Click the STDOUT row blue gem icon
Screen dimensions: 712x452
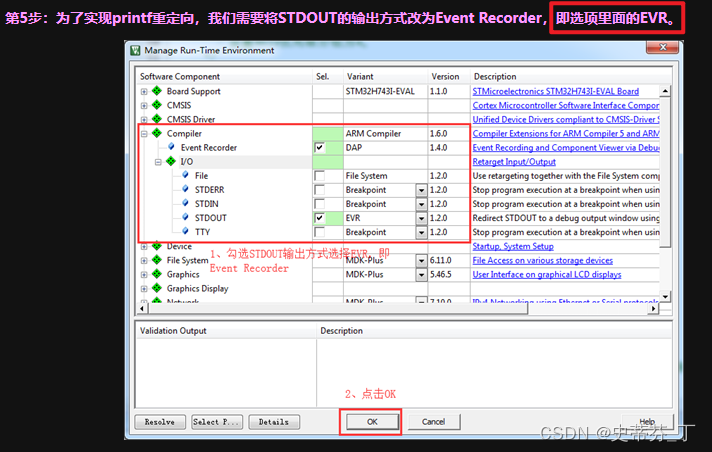click(x=185, y=217)
